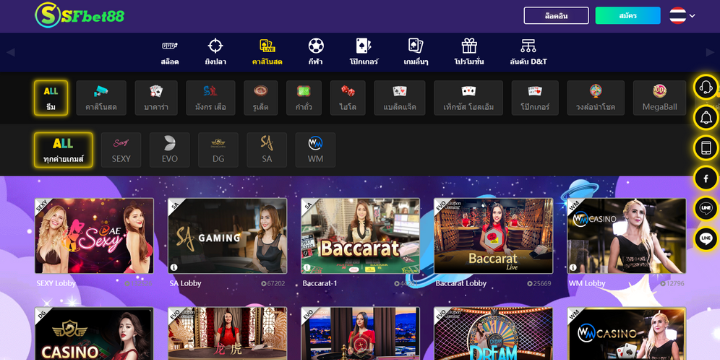Open the filled white LINE bubble icon
The image size is (720, 360).
pyautogui.click(x=706, y=239)
